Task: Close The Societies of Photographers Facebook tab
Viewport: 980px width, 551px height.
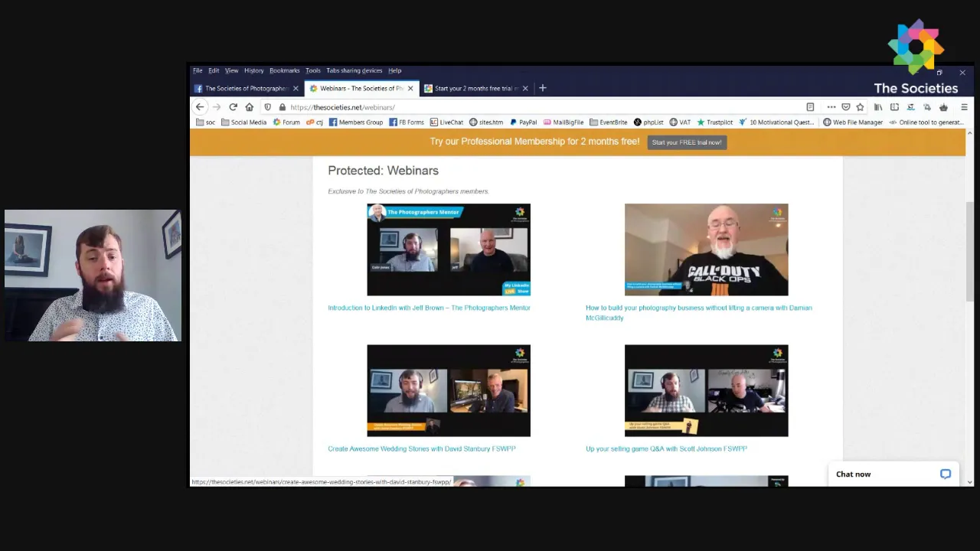Action: tap(296, 88)
